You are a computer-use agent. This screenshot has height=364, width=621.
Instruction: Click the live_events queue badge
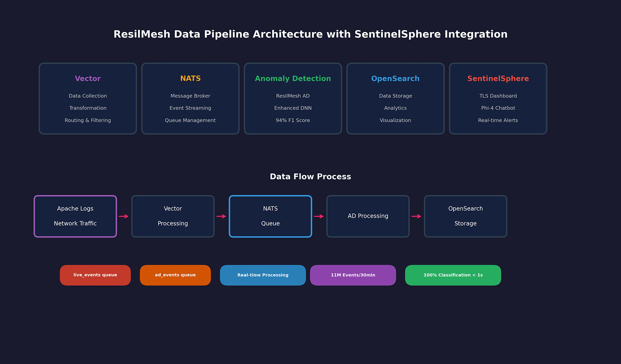pos(95,275)
